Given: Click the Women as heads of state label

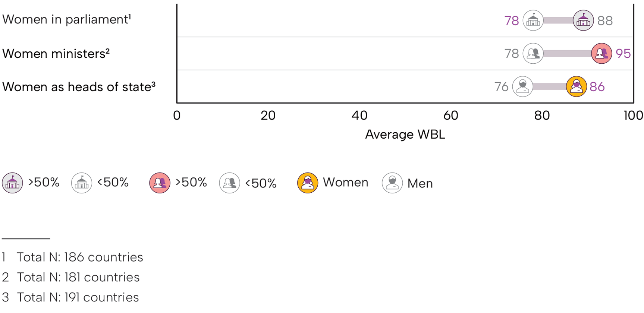Looking at the screenshot, I should (79, 87).
